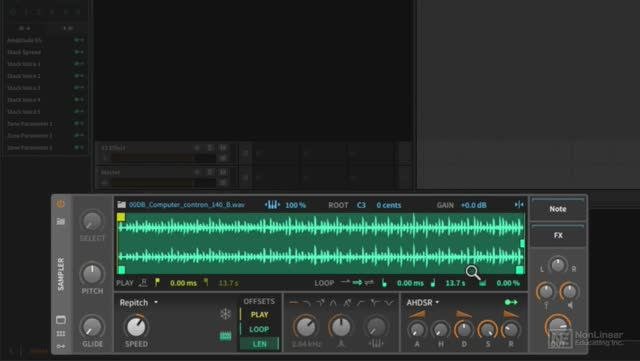The width and height of the screenshot is (640, 361).
Task: Click the green loop start marker on waveform
Action: point(121,270)
